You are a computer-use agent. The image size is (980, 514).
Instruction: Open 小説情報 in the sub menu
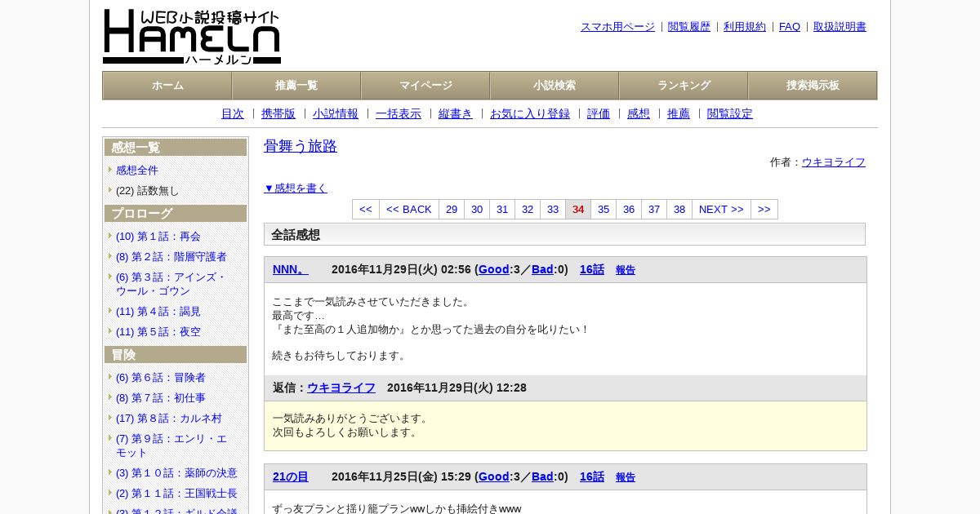tap(336, 113)
